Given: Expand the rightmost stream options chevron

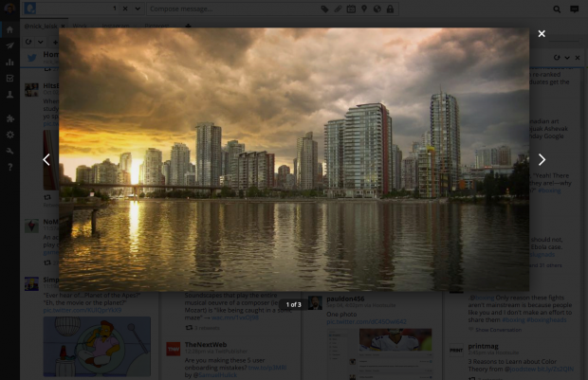Looking at the screenshot, I should (567, 58).
